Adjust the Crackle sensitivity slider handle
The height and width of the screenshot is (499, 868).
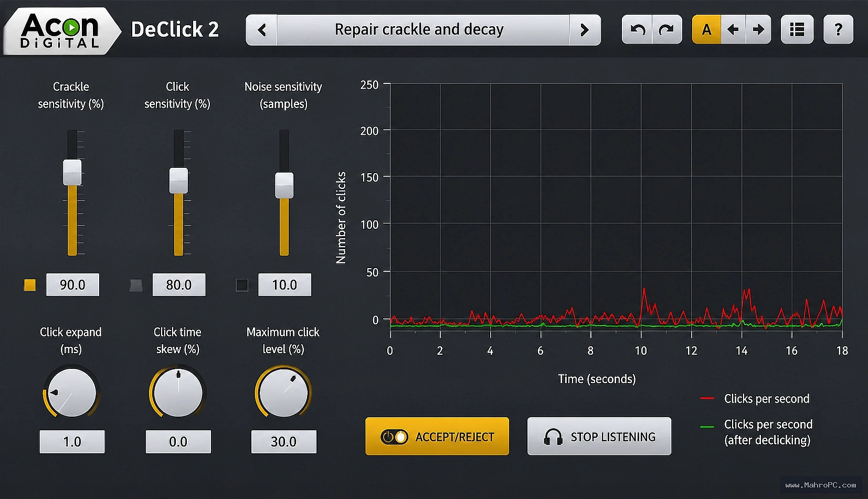pyautogui.click(x=72, y=173)
